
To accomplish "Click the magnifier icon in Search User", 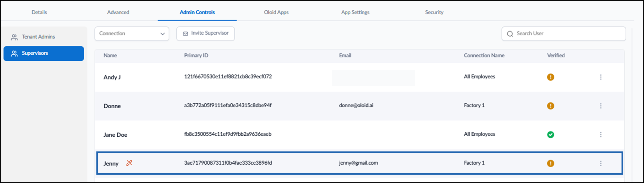I will (x=510, y=34).
